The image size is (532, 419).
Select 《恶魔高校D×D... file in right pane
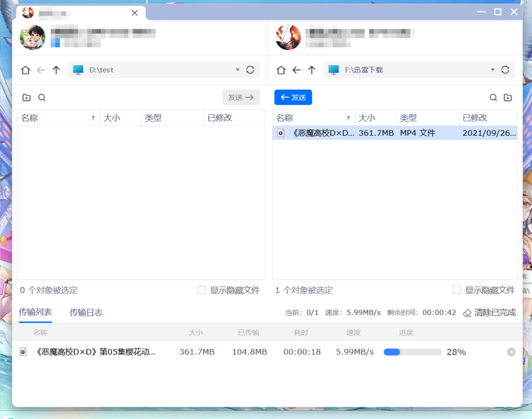[x=395, y=133]
